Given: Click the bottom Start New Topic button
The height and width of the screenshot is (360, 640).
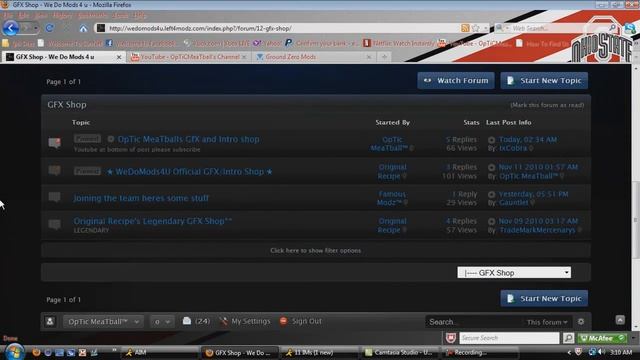Looking at the screenshot, I should (544, 298).
